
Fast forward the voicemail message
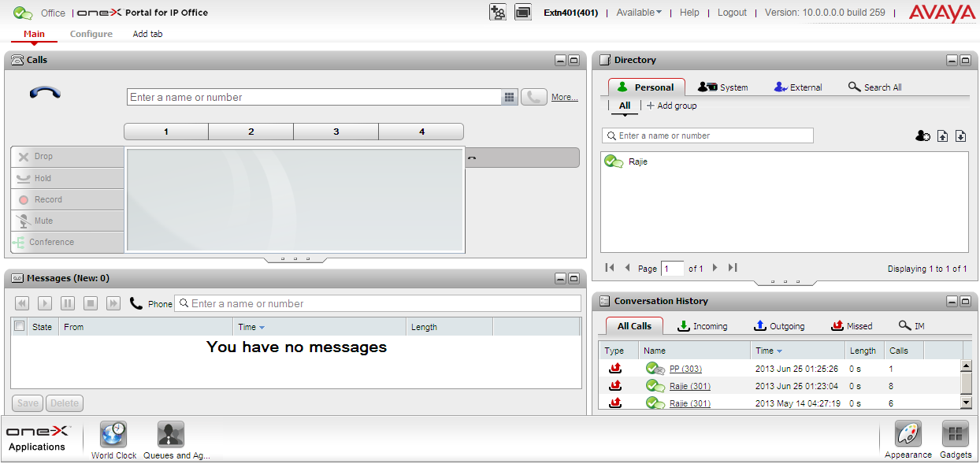click(113, 303)
